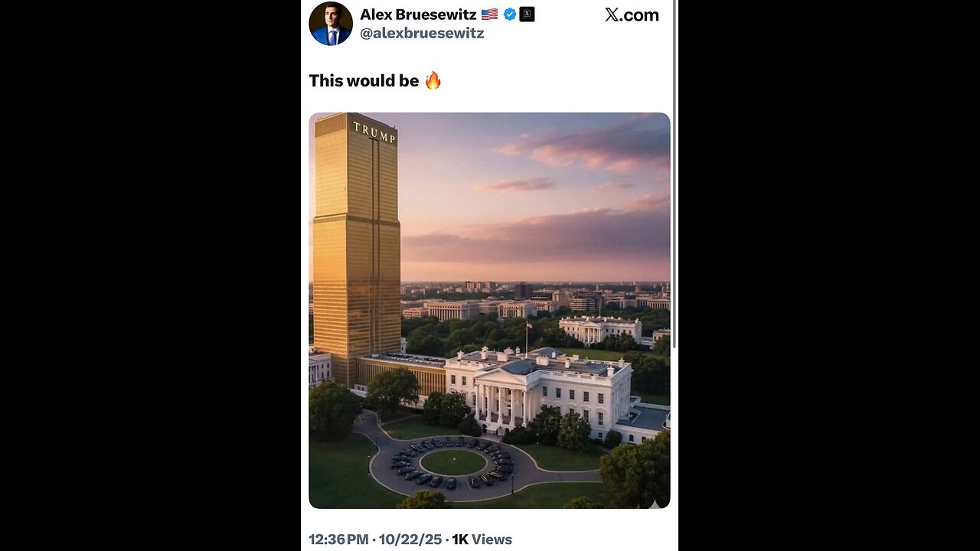
Task: Click the fire emoji in the post
Action: pyautogui.click(x=433, y=80)
